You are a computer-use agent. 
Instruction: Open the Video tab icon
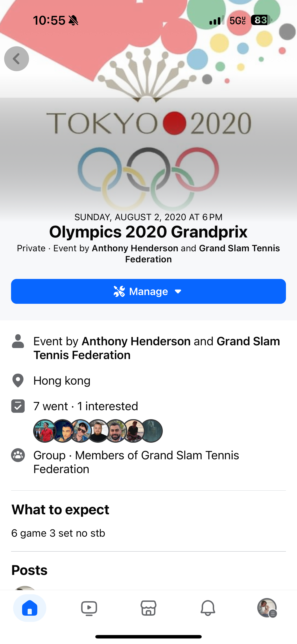89,608
